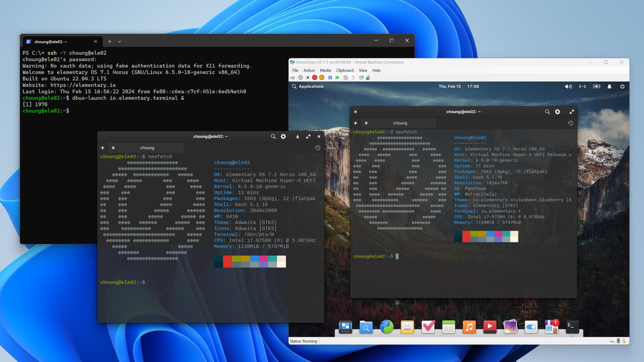The width and height of the screenshot is (644, 362).
Task: Expand the sound volume indicator in panel
Action: [x=568, y=86]
